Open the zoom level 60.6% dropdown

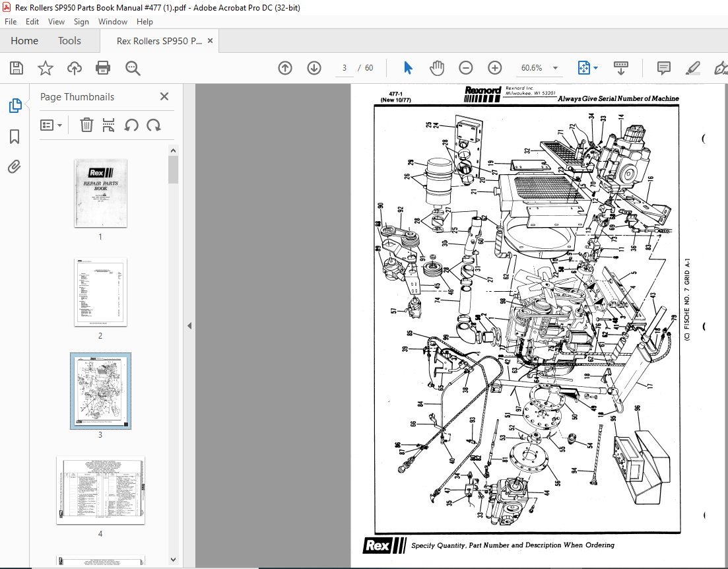tap(555, 68)
